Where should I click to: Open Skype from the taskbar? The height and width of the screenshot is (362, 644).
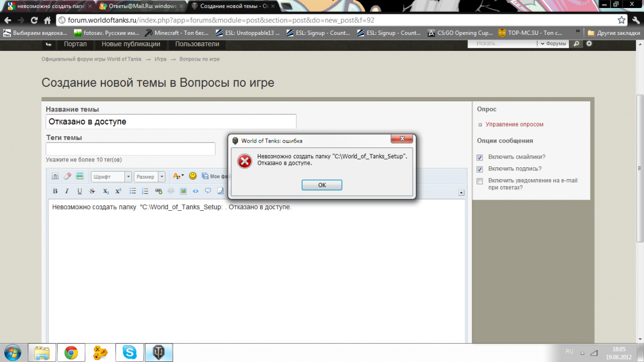click(129, 352)
